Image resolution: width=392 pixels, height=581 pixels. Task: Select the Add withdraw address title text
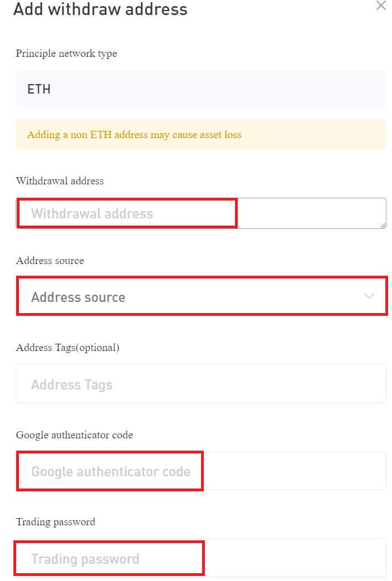pyautogui.click(x=101, y=9)
